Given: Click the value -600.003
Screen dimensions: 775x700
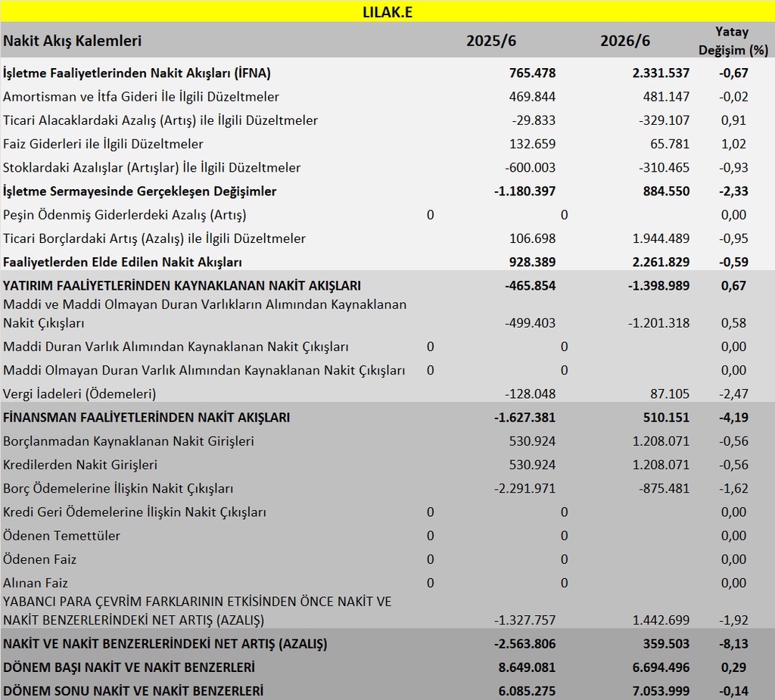Looking at the screenshot, I should click(x=530, y=167).
